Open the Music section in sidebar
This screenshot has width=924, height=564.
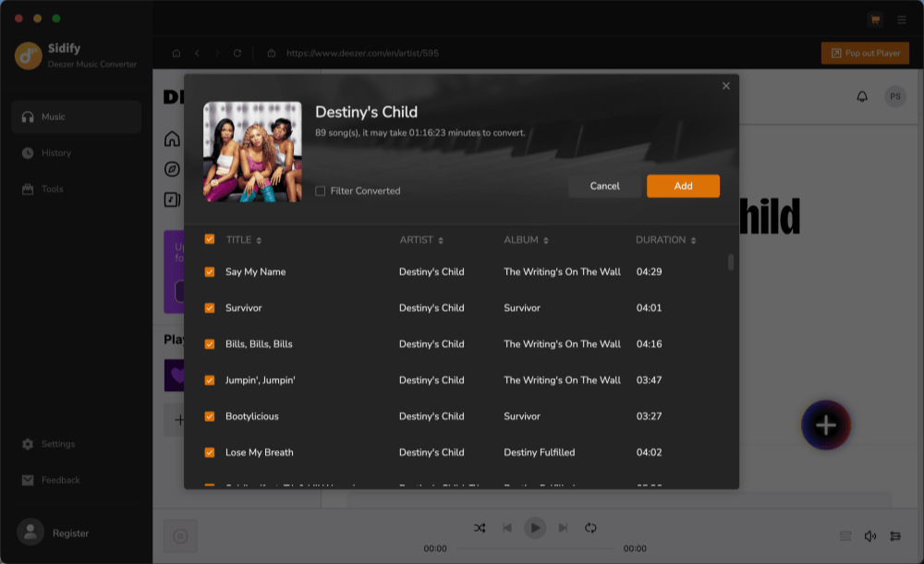76,116
